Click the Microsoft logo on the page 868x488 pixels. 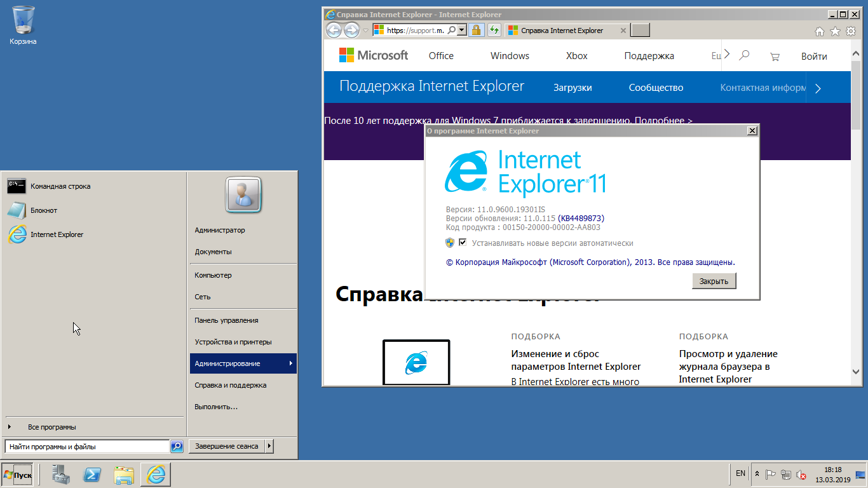374,55
